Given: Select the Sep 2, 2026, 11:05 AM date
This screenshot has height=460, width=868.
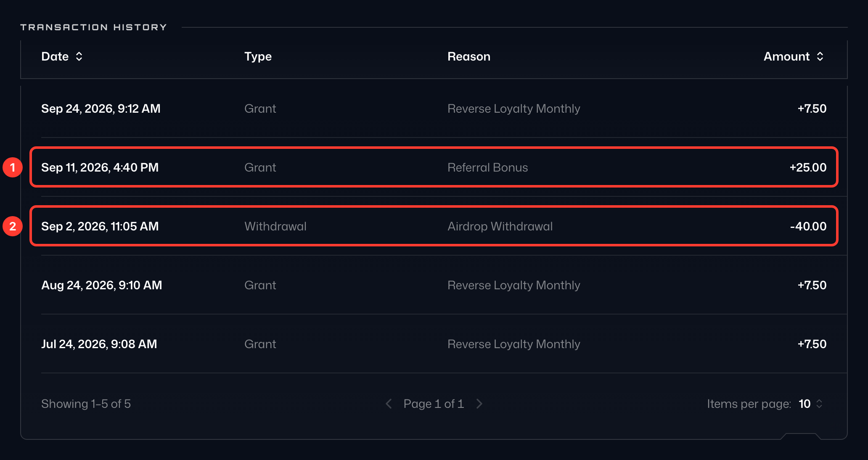Looking at the screenshot, I should tap(100, 226).
